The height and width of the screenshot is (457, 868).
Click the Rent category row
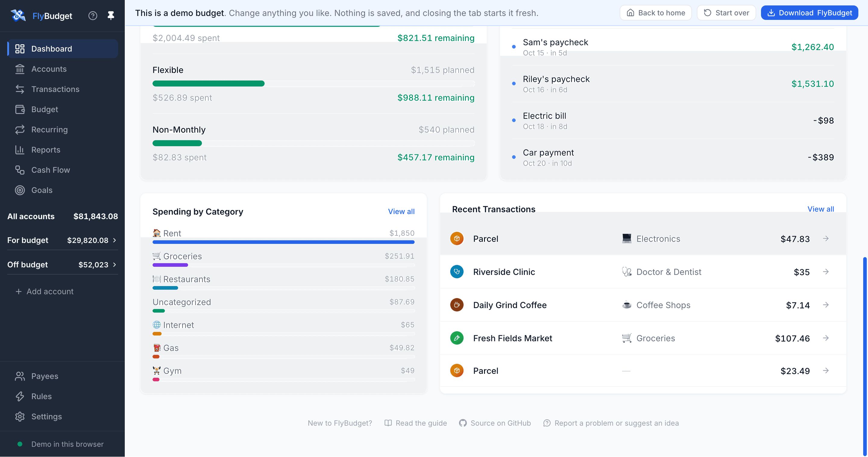click(x=283, y=236)
